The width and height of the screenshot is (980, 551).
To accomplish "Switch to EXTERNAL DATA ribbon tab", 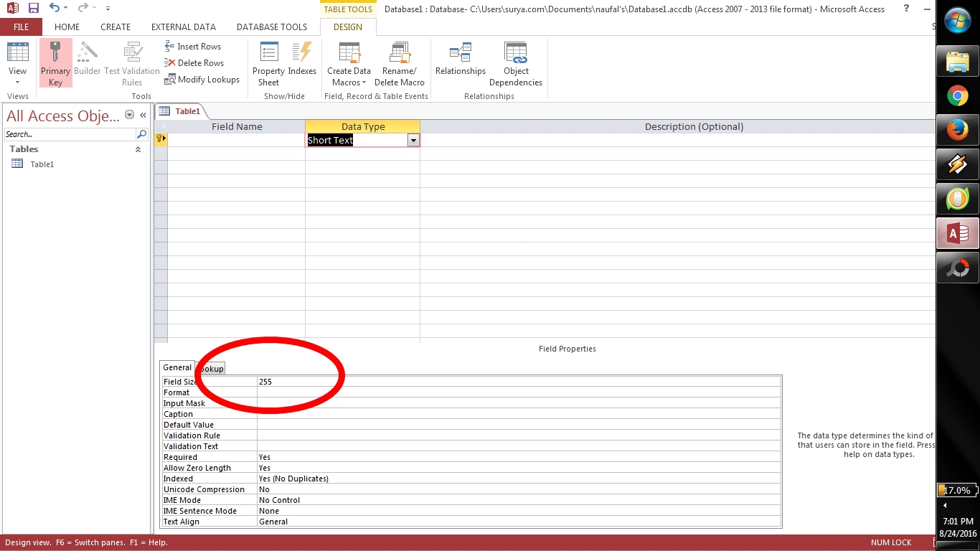I will 184,27.
